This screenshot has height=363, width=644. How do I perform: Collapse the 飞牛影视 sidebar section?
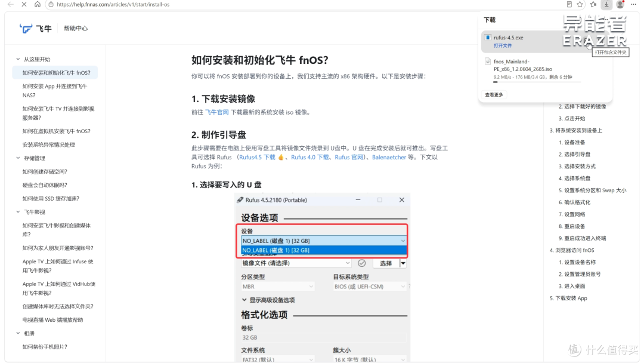(18, 212)
